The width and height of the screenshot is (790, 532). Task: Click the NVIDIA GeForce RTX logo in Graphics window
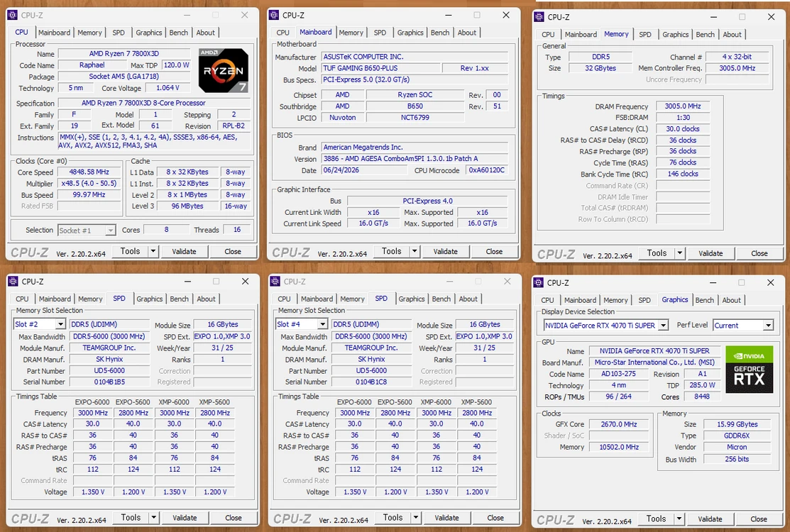(x=750, y=370)
